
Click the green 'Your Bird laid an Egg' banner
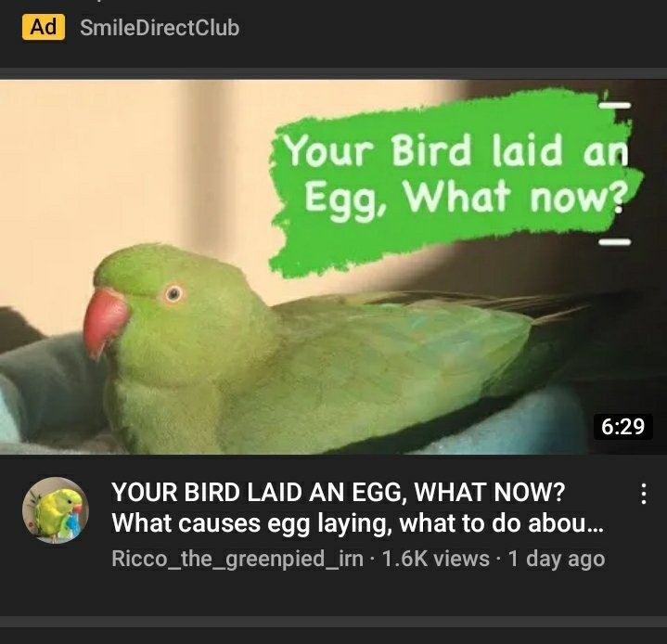tap(455, 183)
